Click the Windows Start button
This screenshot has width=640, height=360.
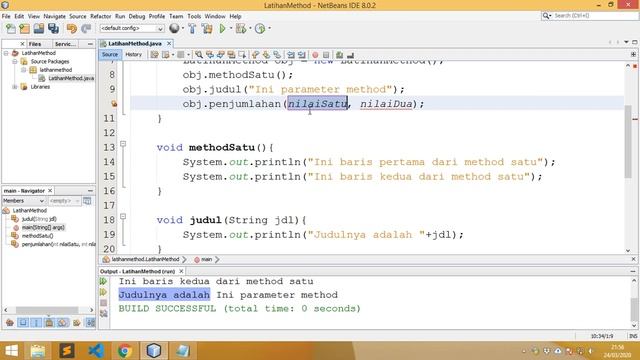tap(11, 351)
